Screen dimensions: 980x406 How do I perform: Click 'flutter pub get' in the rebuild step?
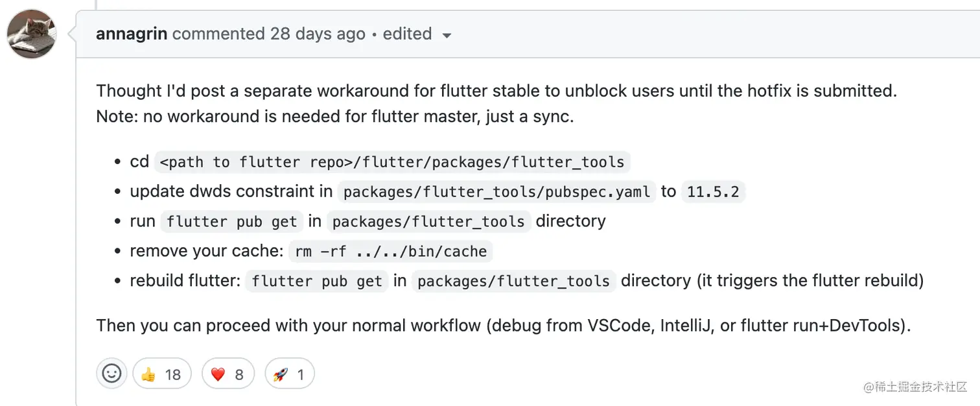click(317, 281)
